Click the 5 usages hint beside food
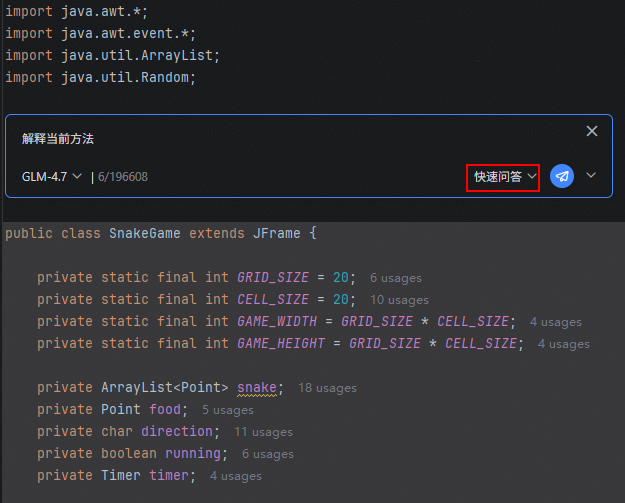This screenshot has height=503, width=625. coord(227,410)
